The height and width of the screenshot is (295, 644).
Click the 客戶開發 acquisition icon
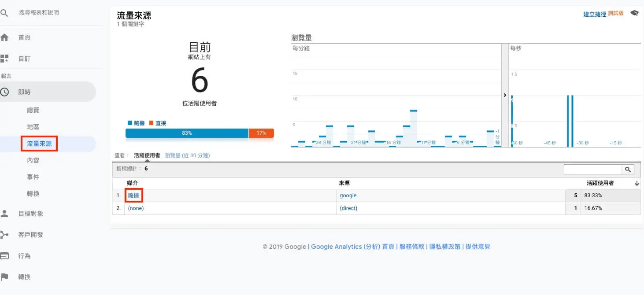click(4, 235)
